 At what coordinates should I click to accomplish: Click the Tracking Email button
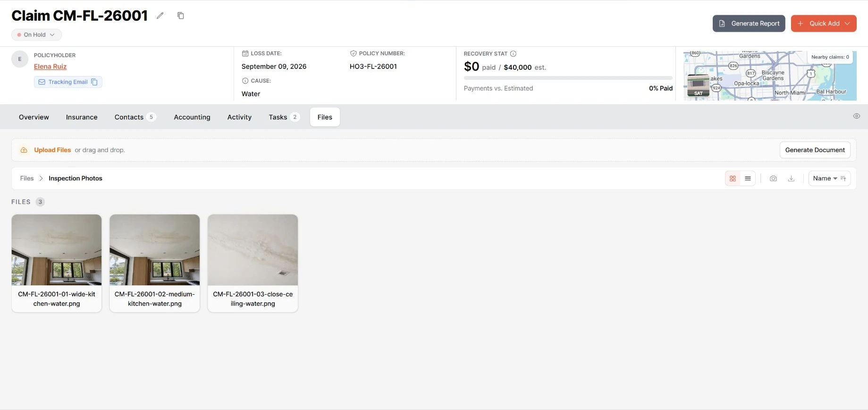(x=68, y=82)
